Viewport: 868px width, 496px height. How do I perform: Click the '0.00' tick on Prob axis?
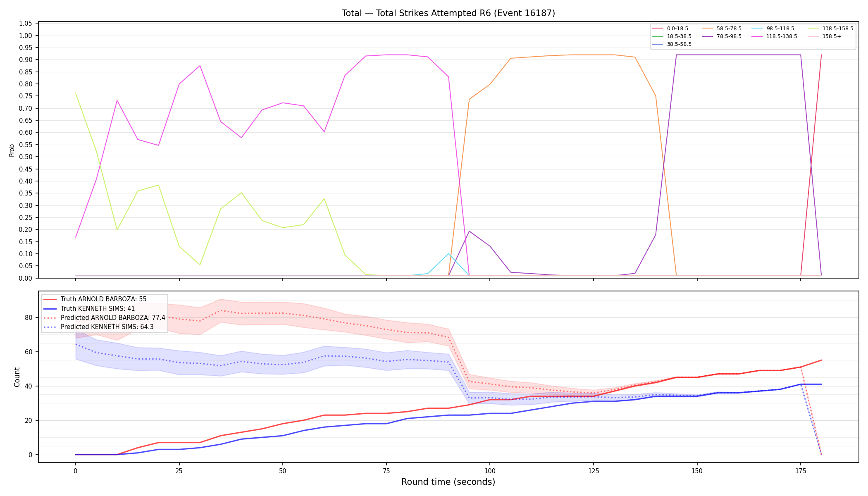point(26,278)
